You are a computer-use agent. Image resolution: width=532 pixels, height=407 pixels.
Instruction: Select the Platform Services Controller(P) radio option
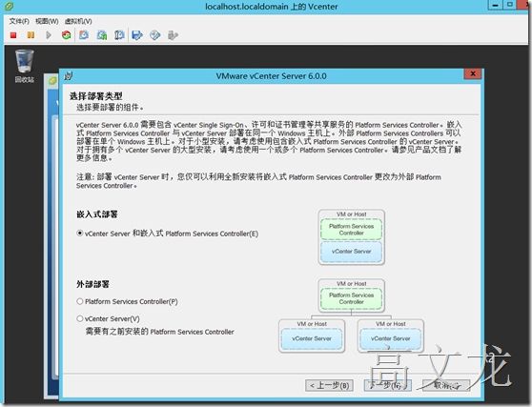[127, 301]
